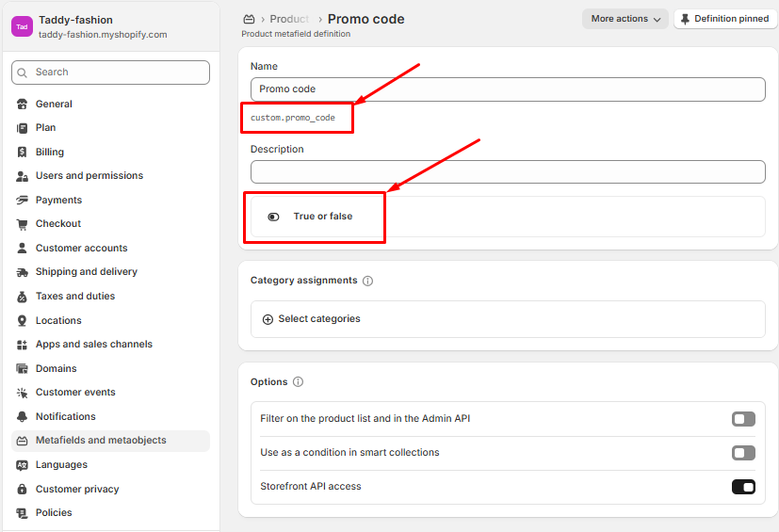This screenshot has width=779, height=532.
Task: Click the Checkout cart icon
Action: click(x=23, y=224)
